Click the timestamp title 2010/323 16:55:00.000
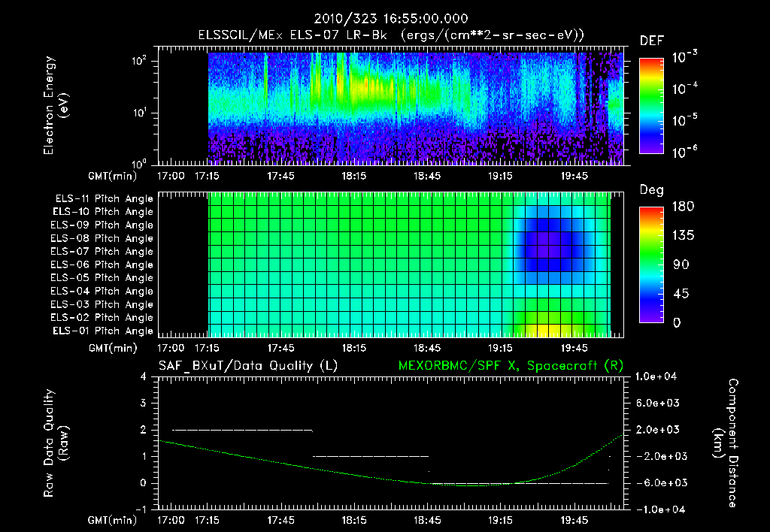Image resolution: width=770 pixels, height=532 pixels. coord(391,19)
